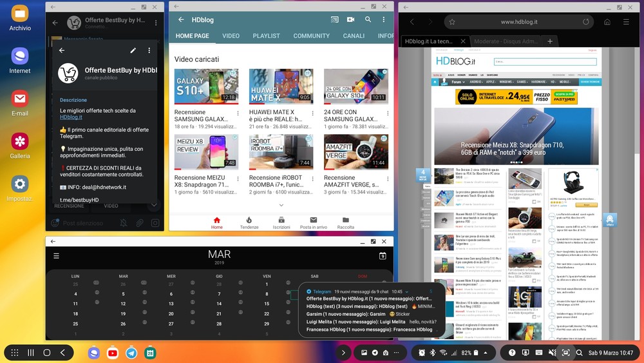Open Telegram from the taskbar
The width and height of the screenshot is (644, 363).
[131, 353]
